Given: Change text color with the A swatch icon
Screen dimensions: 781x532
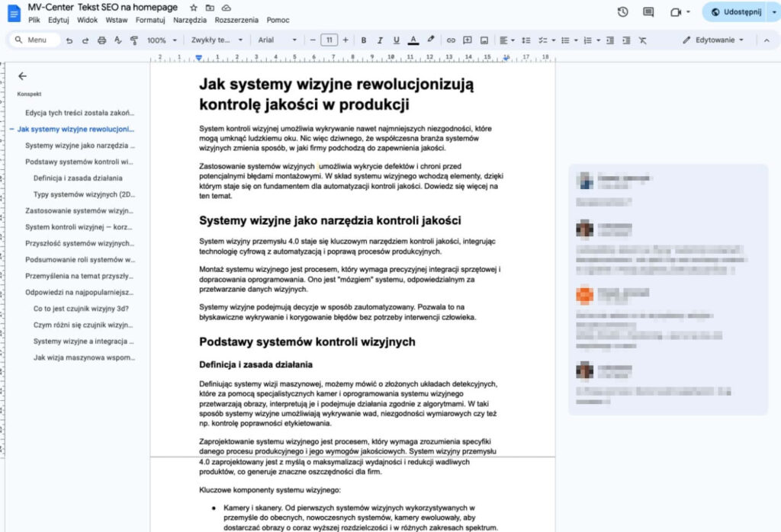Looking at the screenshot, I should tap(412, 40).
